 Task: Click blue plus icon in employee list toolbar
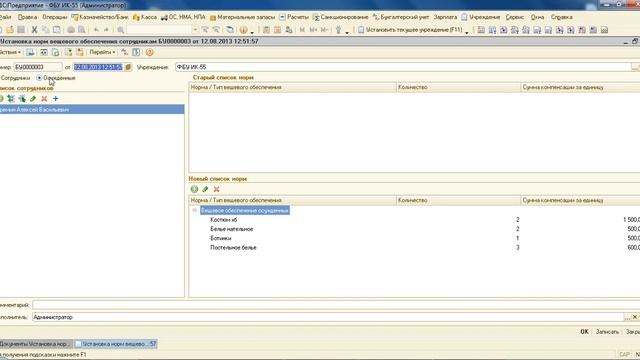56,98
